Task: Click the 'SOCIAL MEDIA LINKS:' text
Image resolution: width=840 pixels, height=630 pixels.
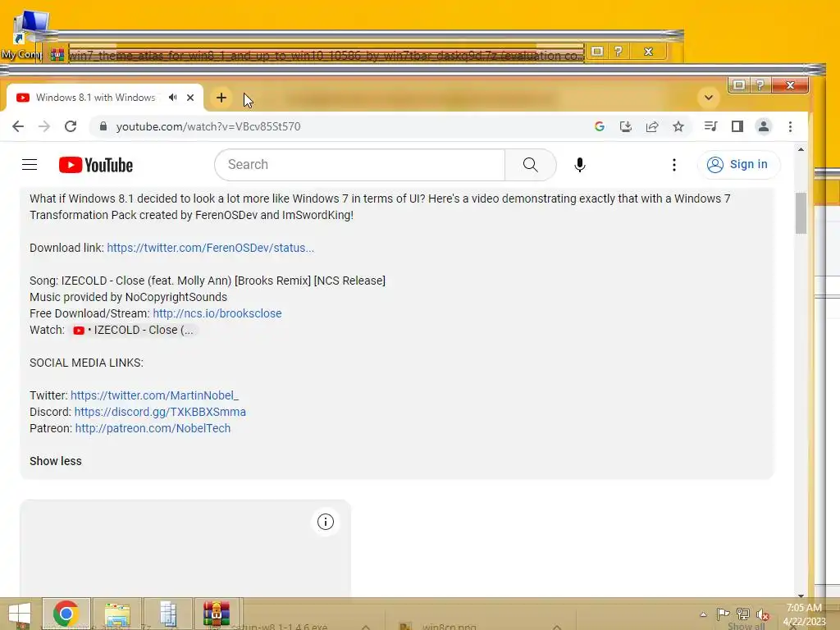Action: point(86,363)
